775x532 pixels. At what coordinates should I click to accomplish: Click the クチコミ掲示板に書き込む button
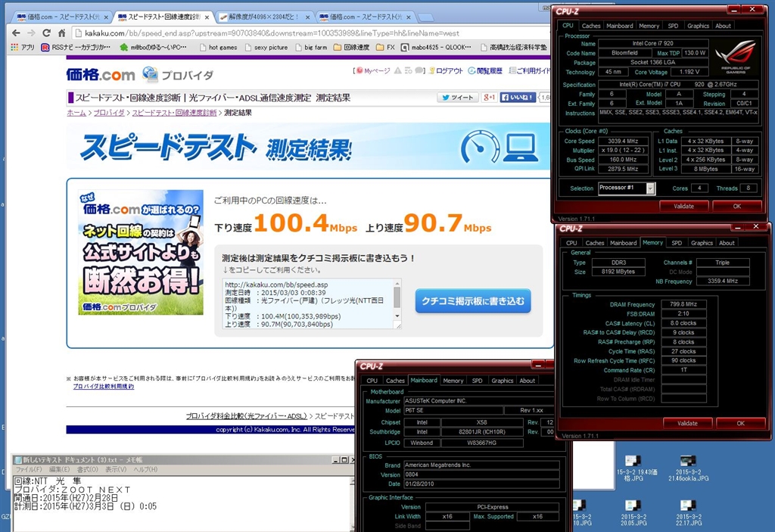(473, 300)
